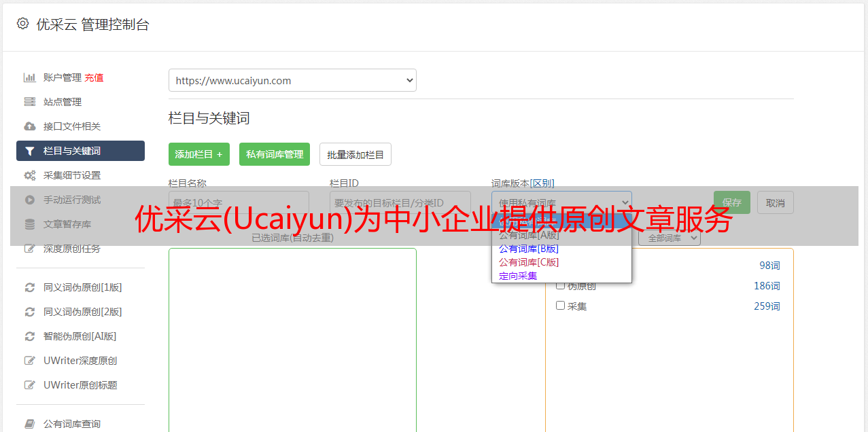The image size is (868, 432).
Task: Click the 栏目与关键词 page heading
Action: point(209,118)
